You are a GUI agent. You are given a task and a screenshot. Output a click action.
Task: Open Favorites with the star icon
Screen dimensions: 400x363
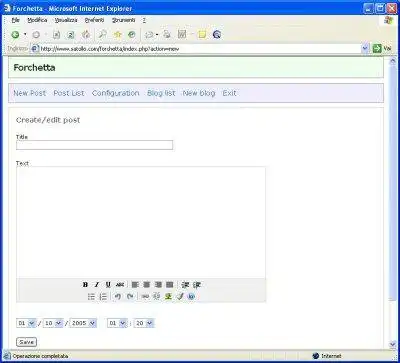(x=118, y=34)
